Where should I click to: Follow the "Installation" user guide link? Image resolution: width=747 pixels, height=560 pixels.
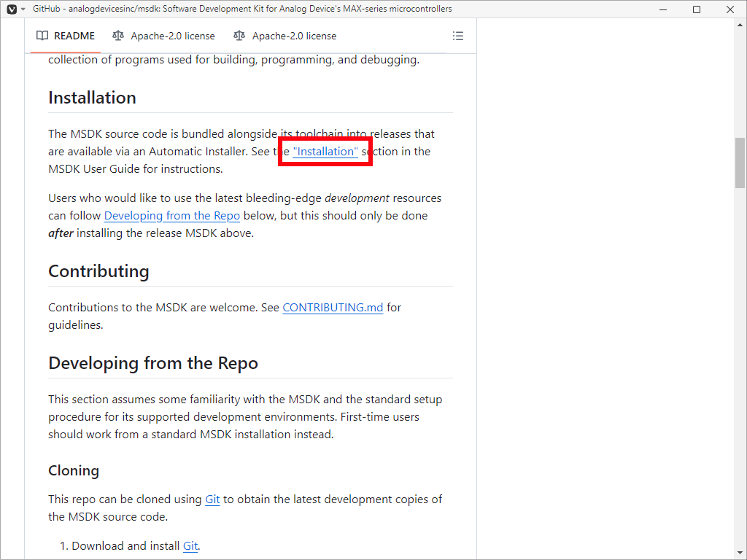325,152
